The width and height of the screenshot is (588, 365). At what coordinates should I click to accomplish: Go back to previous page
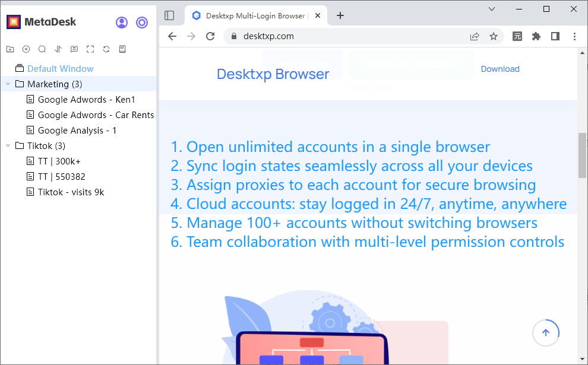[172, 36]
